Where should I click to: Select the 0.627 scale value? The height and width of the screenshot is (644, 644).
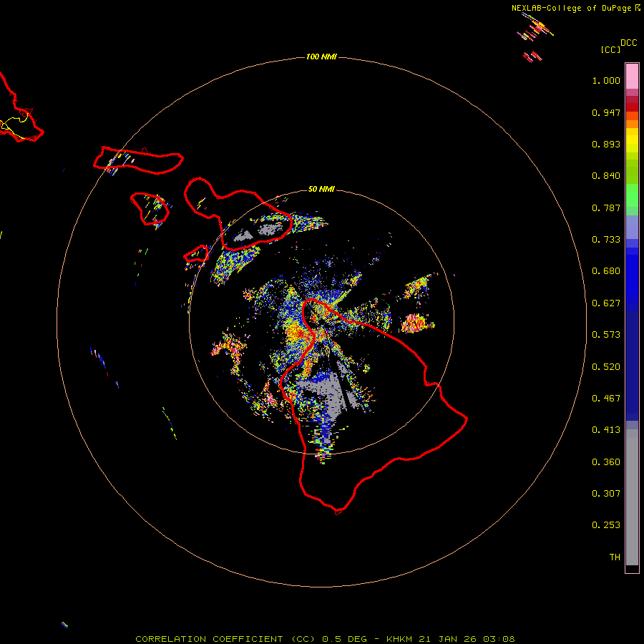(x=606, y=303)
